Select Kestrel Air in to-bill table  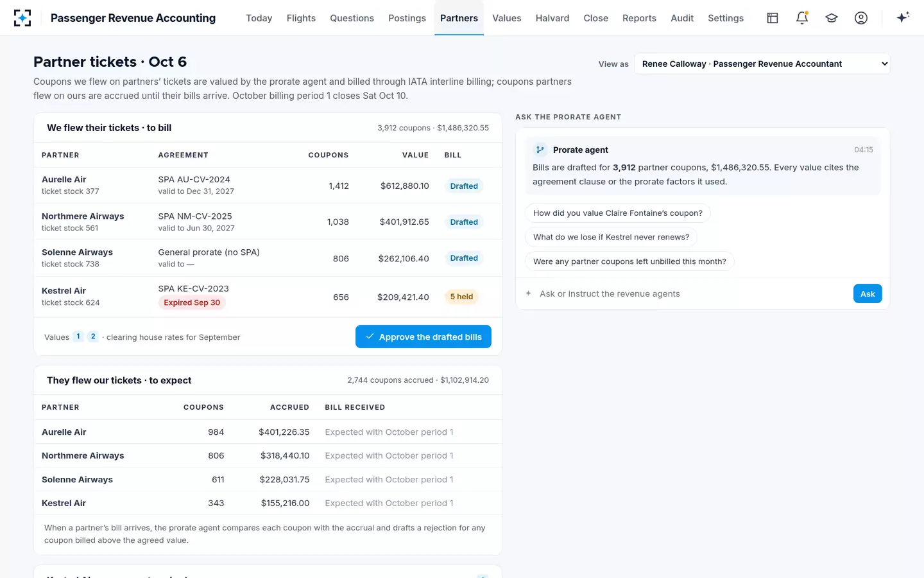click(x=64, y=291)
